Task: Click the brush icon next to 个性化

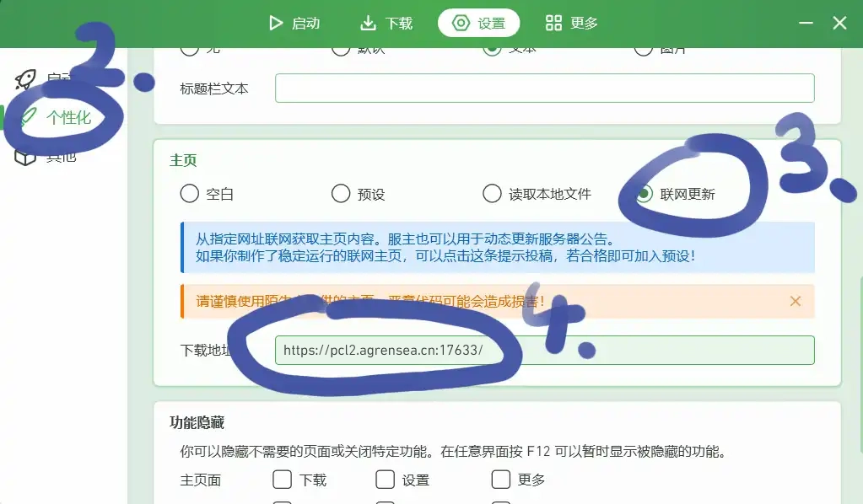Action: (x=27, y=117)
